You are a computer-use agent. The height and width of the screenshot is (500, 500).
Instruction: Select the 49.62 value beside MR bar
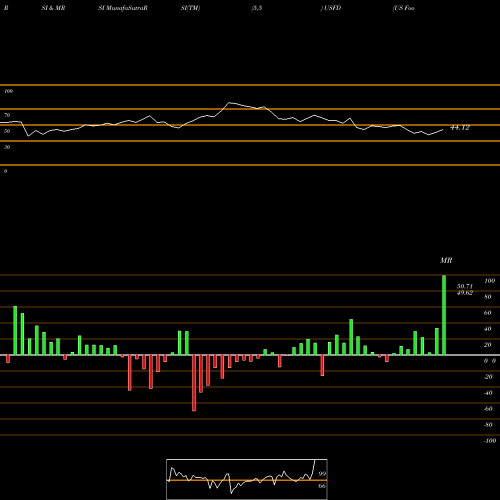click(465, 293)
